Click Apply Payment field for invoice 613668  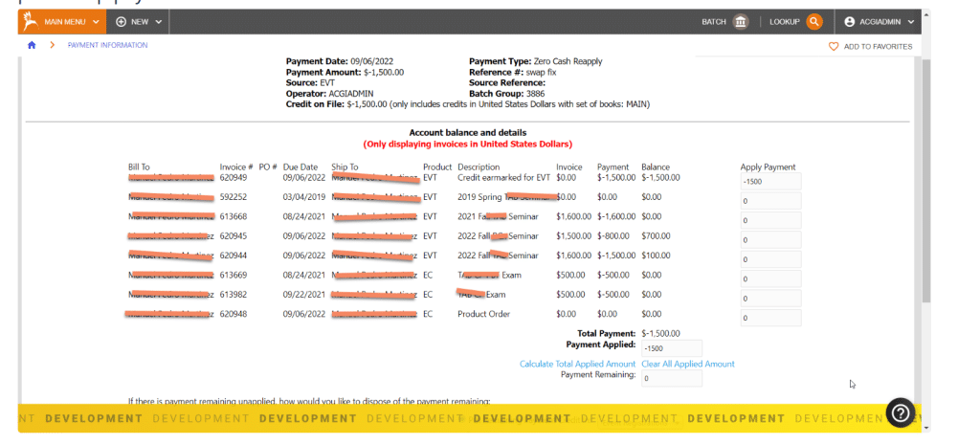click(770, 220)
